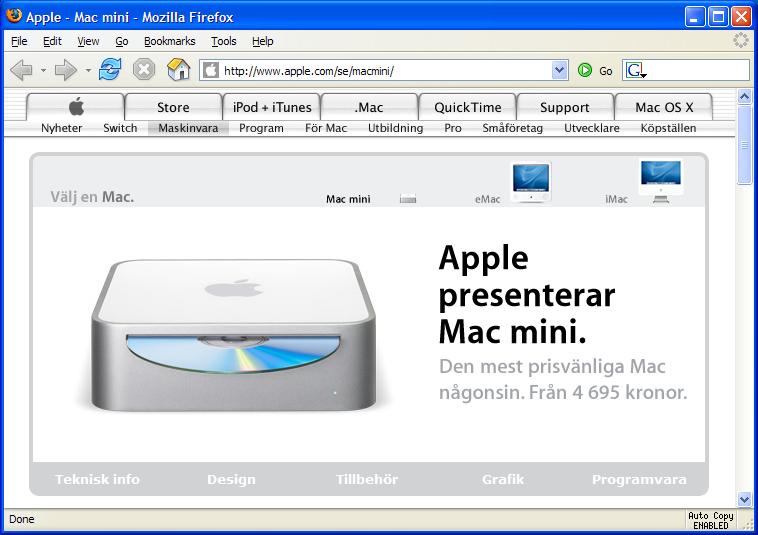
Task: Open the Grafik section
Action: point(503,479)
